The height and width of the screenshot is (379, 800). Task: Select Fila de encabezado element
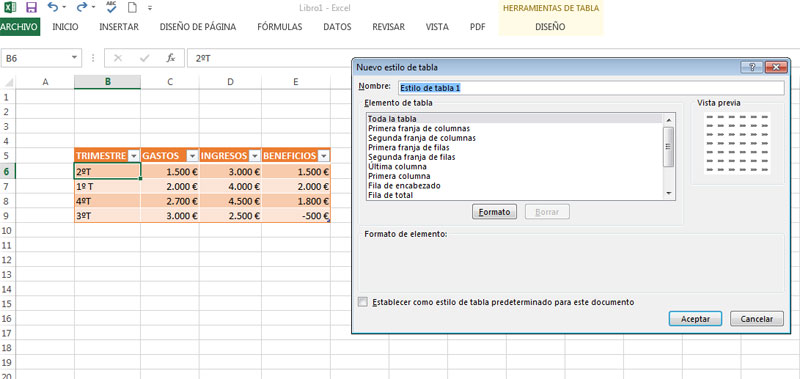coord(515,186)
